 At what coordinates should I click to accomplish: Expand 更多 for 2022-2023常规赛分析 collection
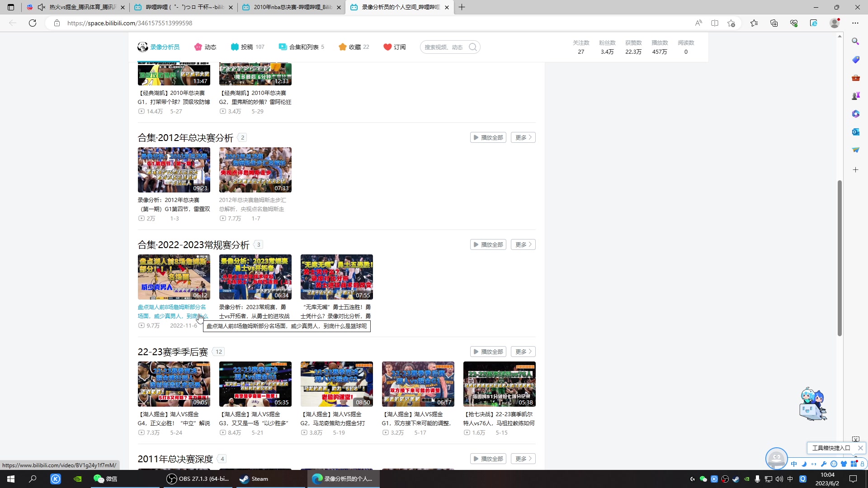(x=523, y=244)
